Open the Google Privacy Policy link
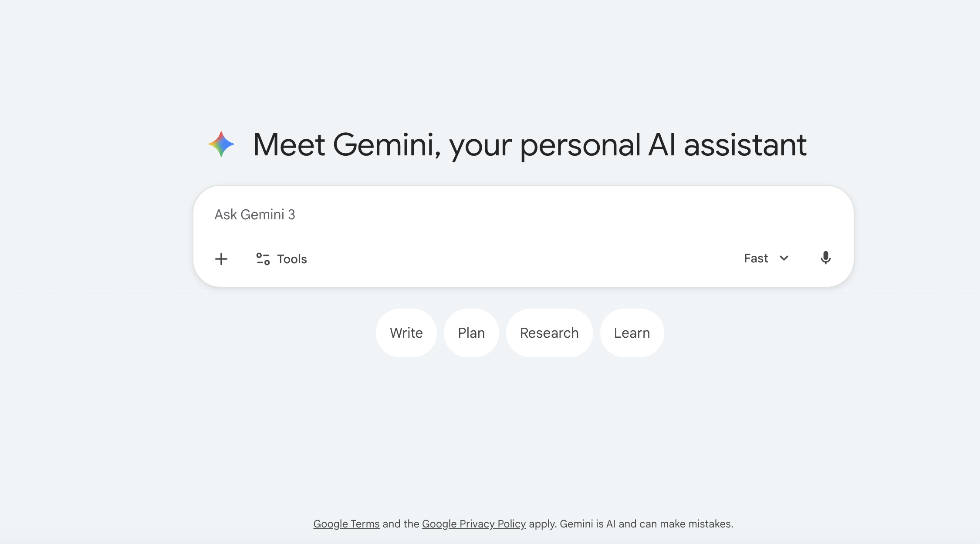This screenshot has height=544, width=980. point(473,524)
